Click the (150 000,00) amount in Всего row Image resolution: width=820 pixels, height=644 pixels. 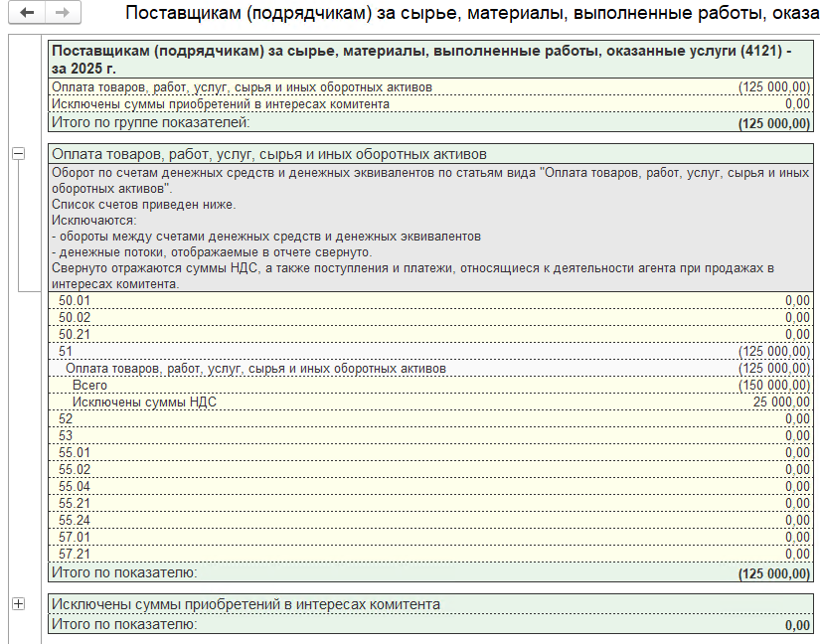click(x=773, y=386)
